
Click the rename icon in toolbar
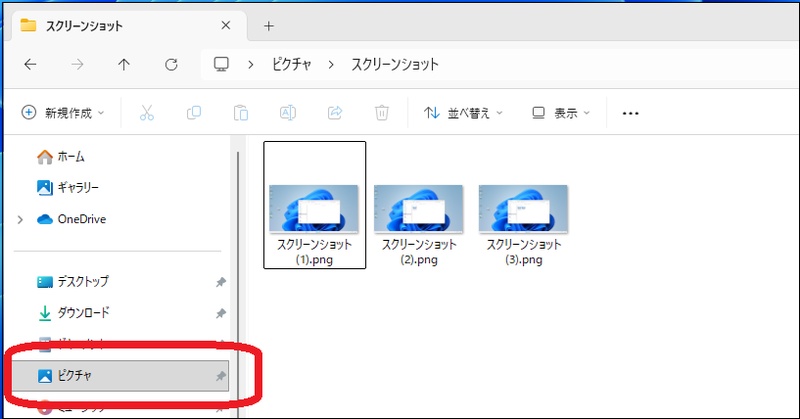coord(288,113)
